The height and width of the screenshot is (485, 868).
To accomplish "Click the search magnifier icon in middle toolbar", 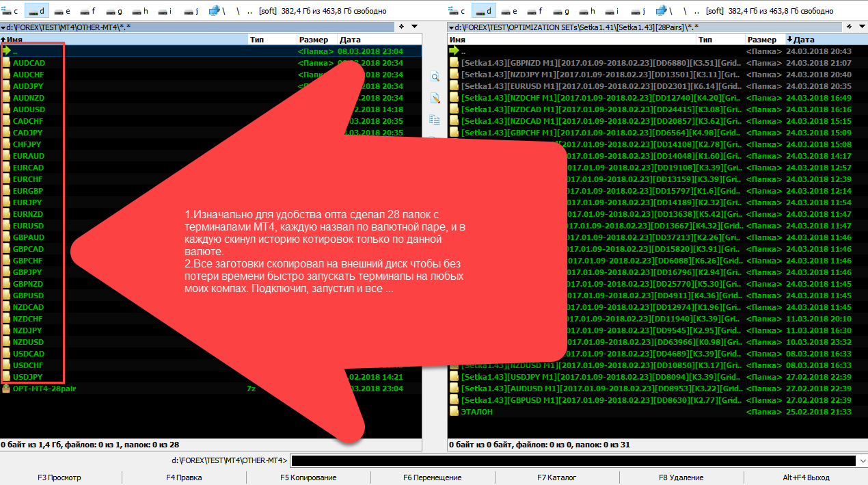I will click(x=435, y=77).
